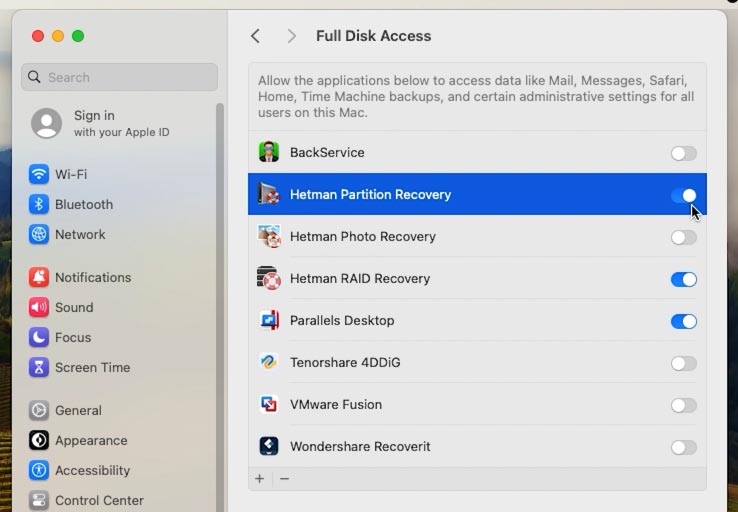Disable the Hetman RAID Recovery toggle

pos(683,279)
